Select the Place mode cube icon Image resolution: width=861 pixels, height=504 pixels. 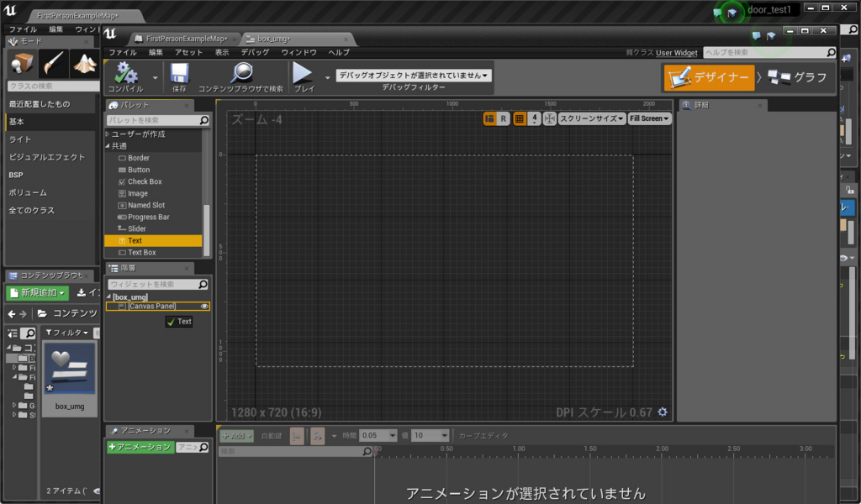point(22,64)
